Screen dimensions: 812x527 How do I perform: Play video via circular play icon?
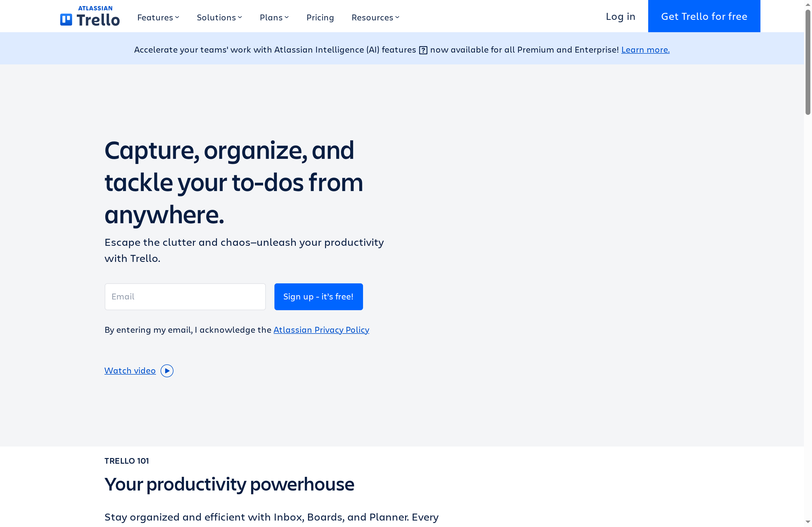[167, 371]
